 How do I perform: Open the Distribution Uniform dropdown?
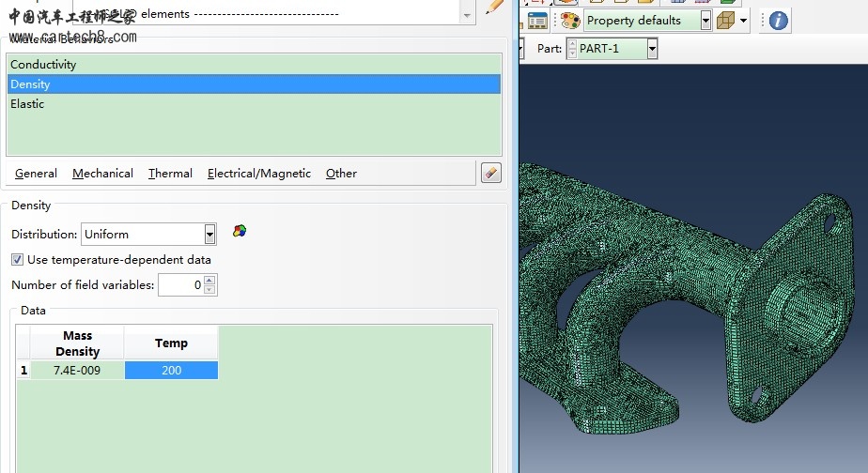click(x=209, y=235)
